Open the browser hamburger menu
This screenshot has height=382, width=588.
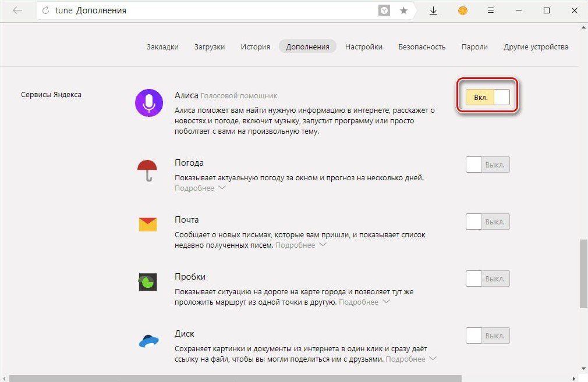tap(491, 10)
